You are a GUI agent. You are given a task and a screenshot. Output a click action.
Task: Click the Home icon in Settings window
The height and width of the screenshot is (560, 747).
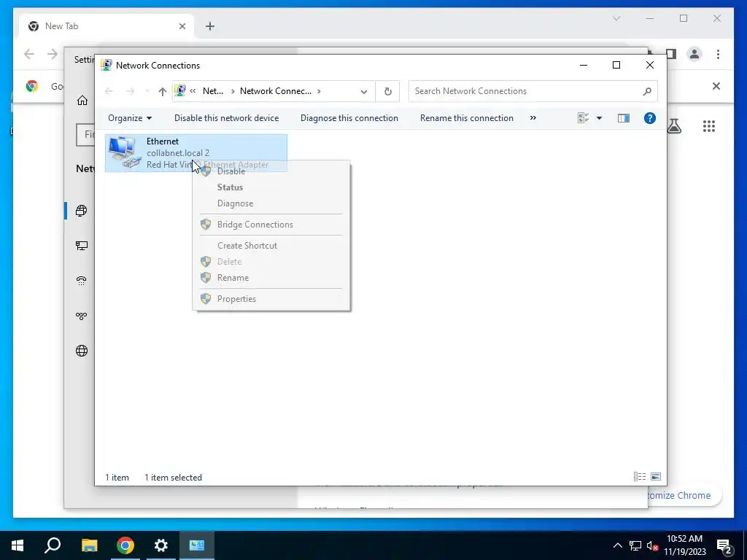click(x=82, y=101)
